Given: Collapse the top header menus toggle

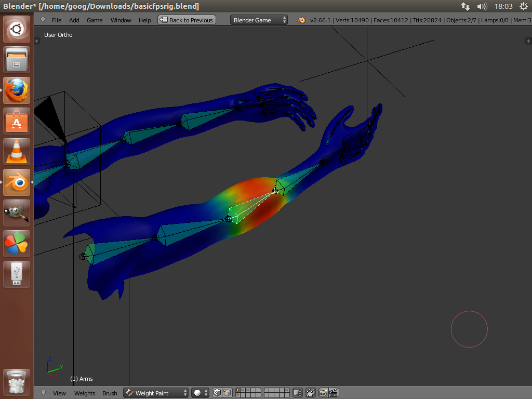Looking at the screenshot, I should (x=43, y=19).
